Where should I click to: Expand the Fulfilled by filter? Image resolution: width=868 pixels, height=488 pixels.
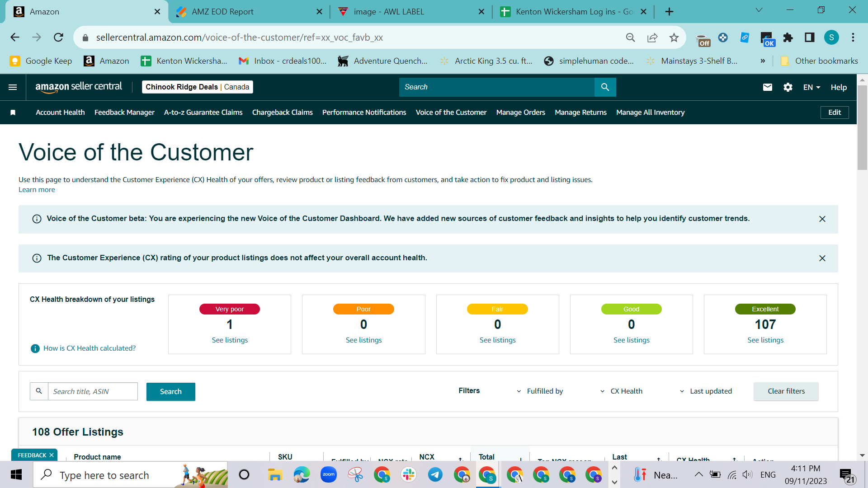pos(540,391)
